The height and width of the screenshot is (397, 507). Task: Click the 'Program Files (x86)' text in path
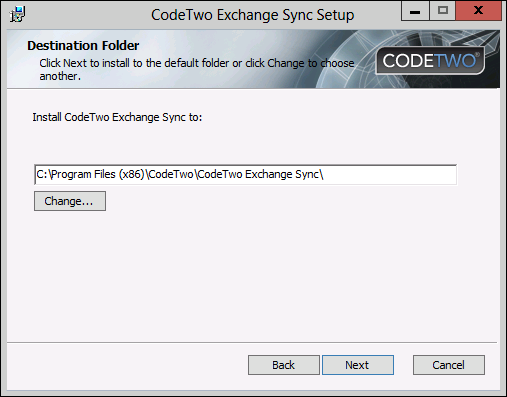(97, 174)
